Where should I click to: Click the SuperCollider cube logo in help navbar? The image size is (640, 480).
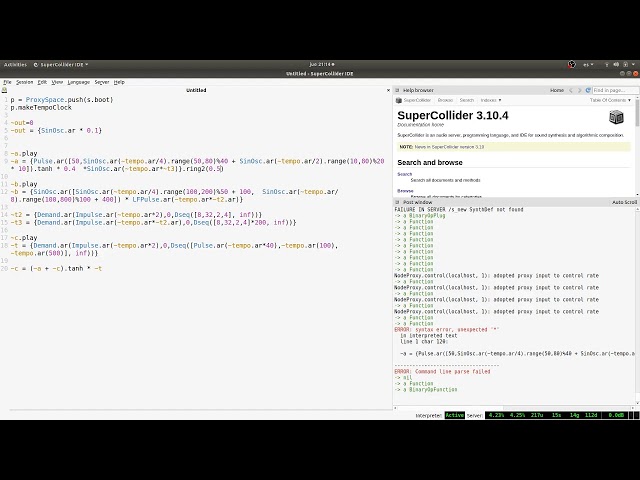click(399, 100)
